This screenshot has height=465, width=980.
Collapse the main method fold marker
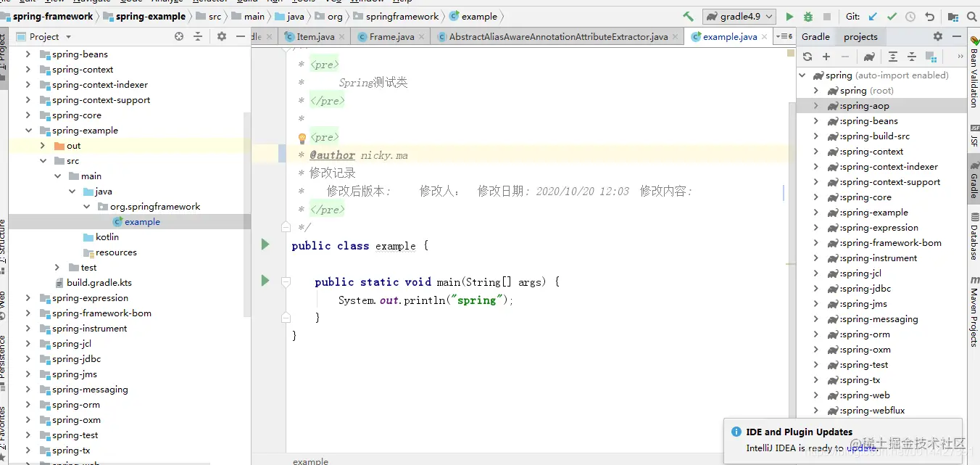point(286,281)
